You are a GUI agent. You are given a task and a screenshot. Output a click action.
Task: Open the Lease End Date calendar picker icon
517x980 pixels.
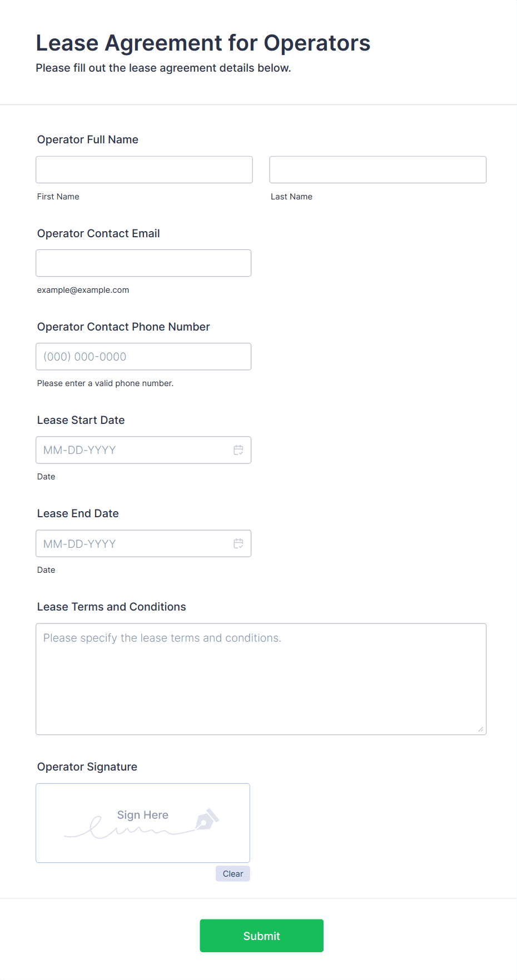tap(238, 543)
